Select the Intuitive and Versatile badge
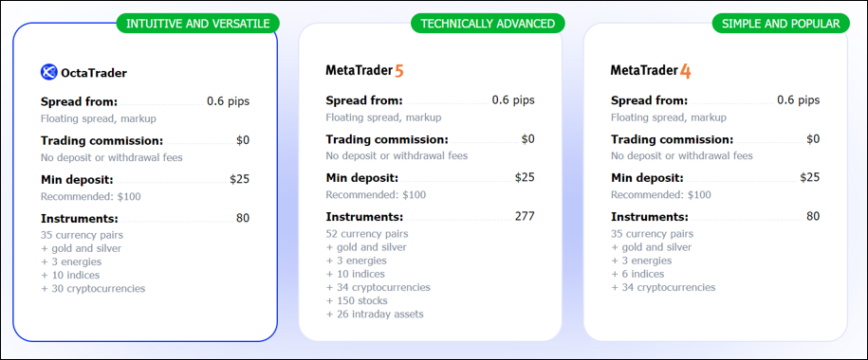Screen dimensions: 868x360 pyautogui.click(x=197, y=24)
